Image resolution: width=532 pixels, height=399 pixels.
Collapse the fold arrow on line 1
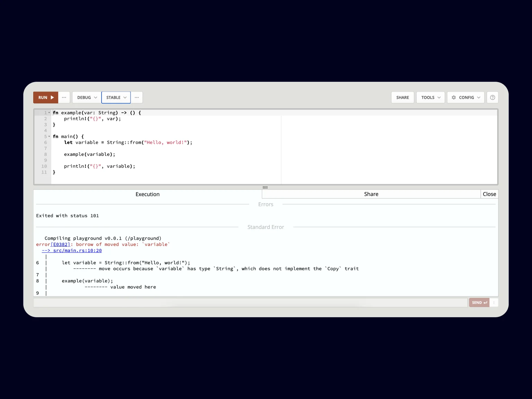[x=49, y=113]
